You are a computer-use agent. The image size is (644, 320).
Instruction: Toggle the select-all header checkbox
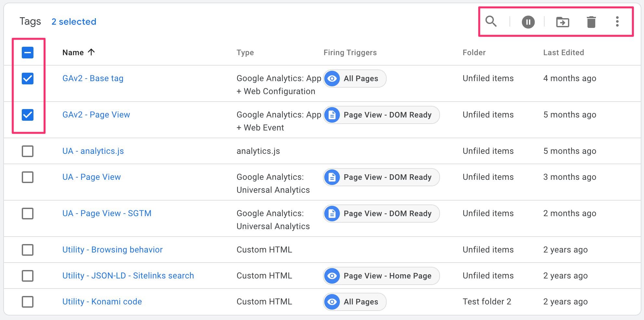pyautogui.click(x=28, y=53)
